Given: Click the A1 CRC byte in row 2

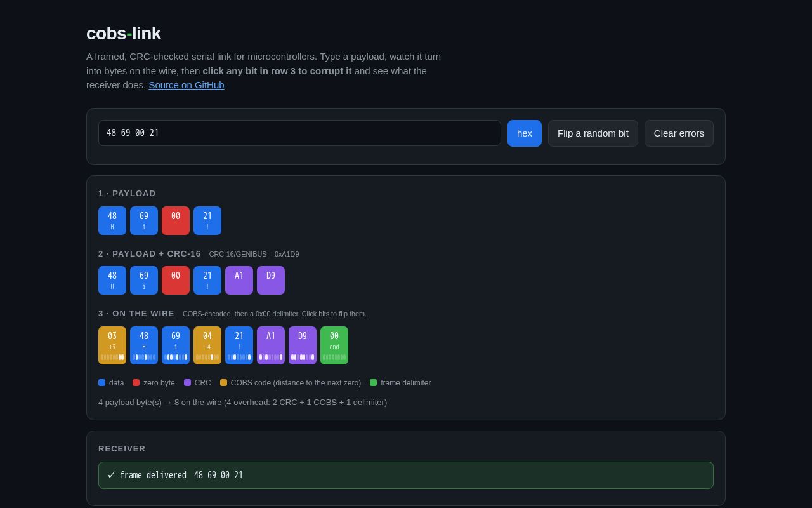Looking at the screenshot, I should pyautogui.click(x=239, y=280).
